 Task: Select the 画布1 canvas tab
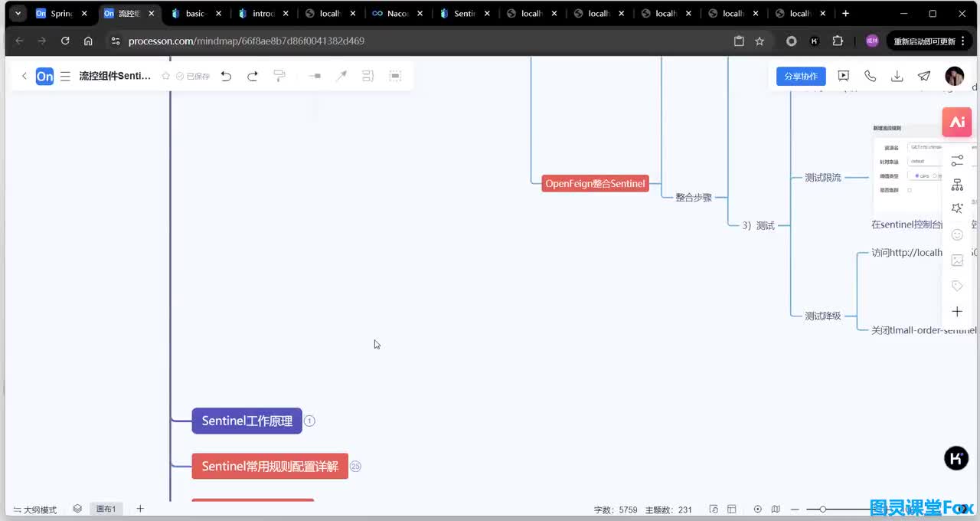click(x=106, y=509)
